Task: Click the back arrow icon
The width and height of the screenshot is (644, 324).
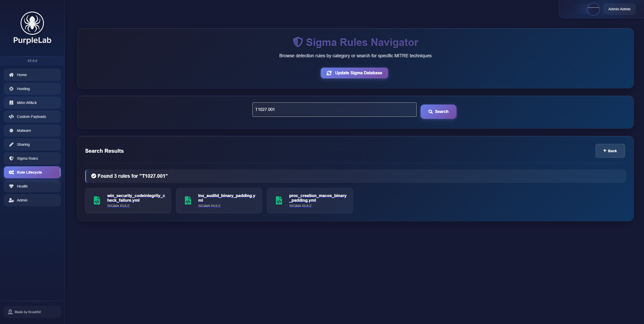Action: pos(605,151)
